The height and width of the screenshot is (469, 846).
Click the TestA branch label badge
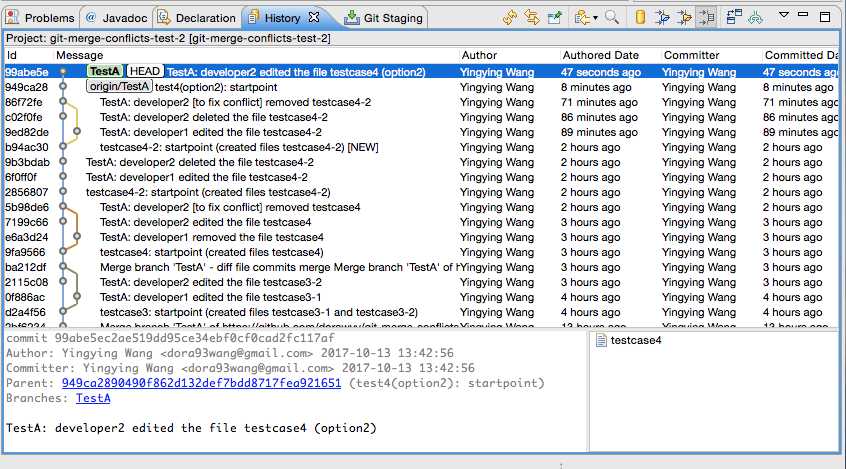click(x=105, y=71)
